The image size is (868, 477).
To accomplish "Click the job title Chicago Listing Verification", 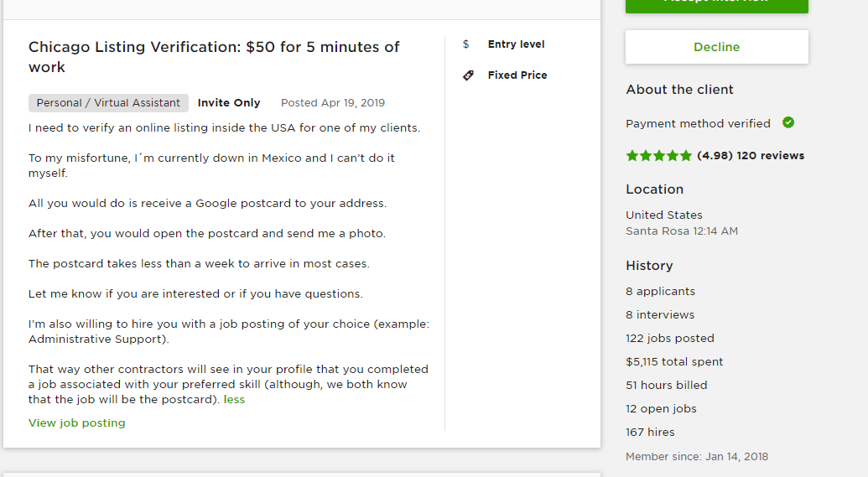I will 214,57.
